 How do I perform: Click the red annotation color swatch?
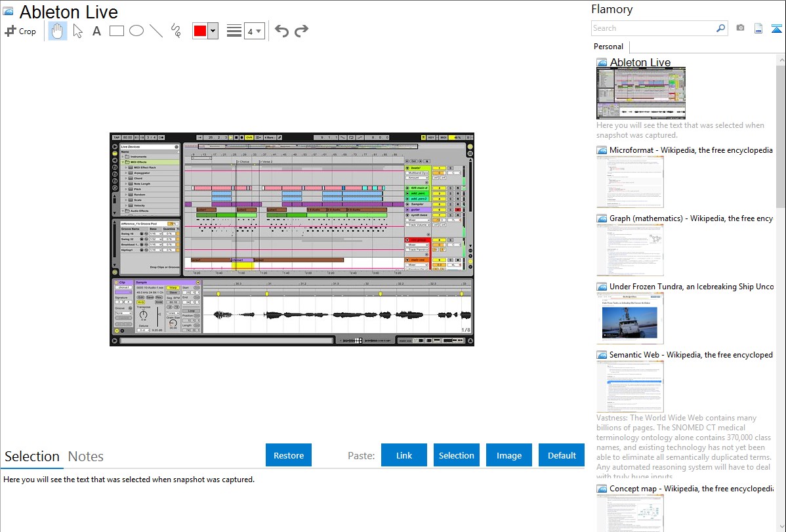point(200,31)
